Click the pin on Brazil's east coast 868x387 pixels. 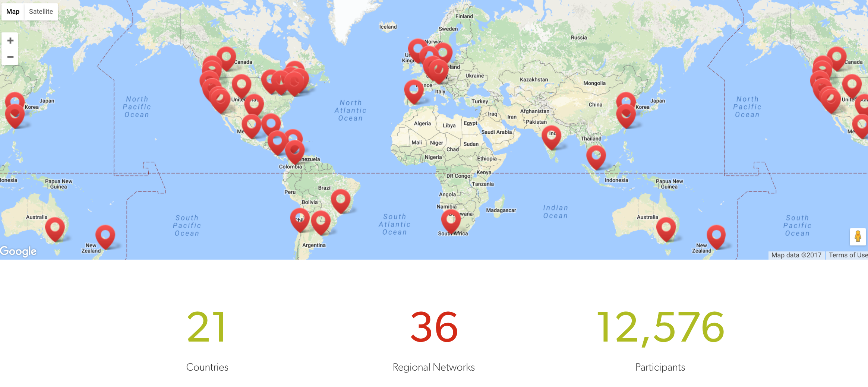(x=341, y=202)
